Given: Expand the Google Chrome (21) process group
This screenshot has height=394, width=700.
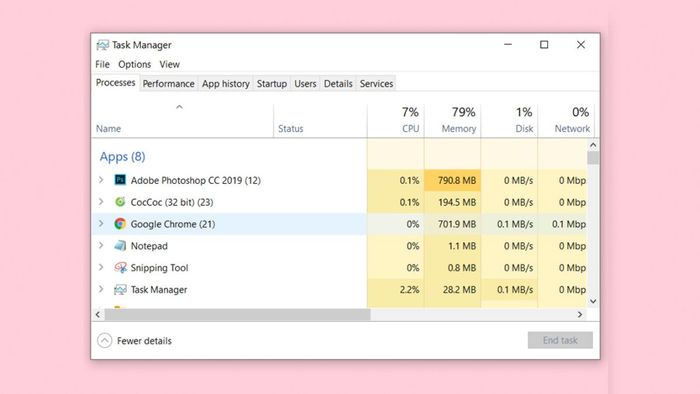Looking at the screenshot, I should pos(101,224).
